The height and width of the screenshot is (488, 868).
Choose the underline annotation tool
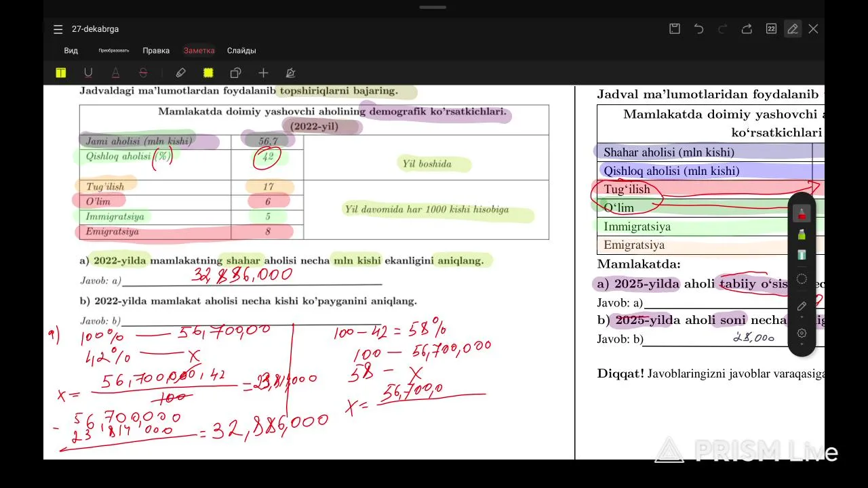pyautogui.click(x=88, y=73)
